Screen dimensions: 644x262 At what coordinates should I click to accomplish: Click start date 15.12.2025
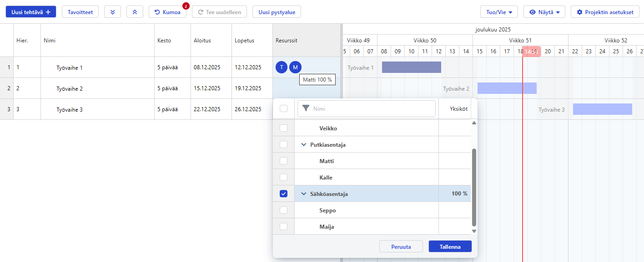pos(211,88)
